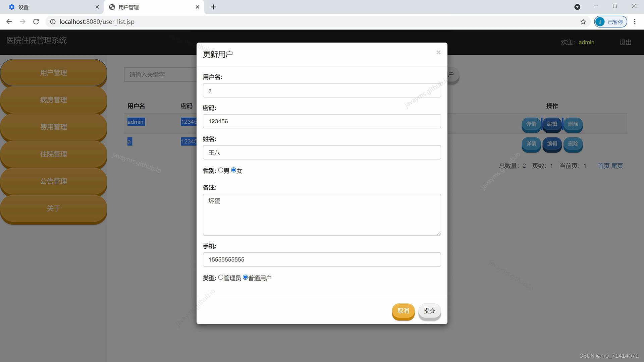Viewport: 644px width, 362px height.
Task: Switch to the 用户管理 browser tab
Action: pyautogui.click(x=154, y=7)
